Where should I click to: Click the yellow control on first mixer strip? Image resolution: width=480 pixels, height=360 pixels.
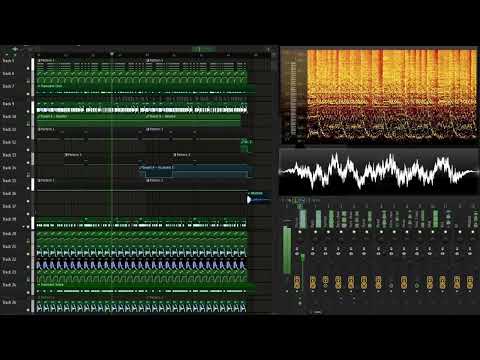pos(297,282)
